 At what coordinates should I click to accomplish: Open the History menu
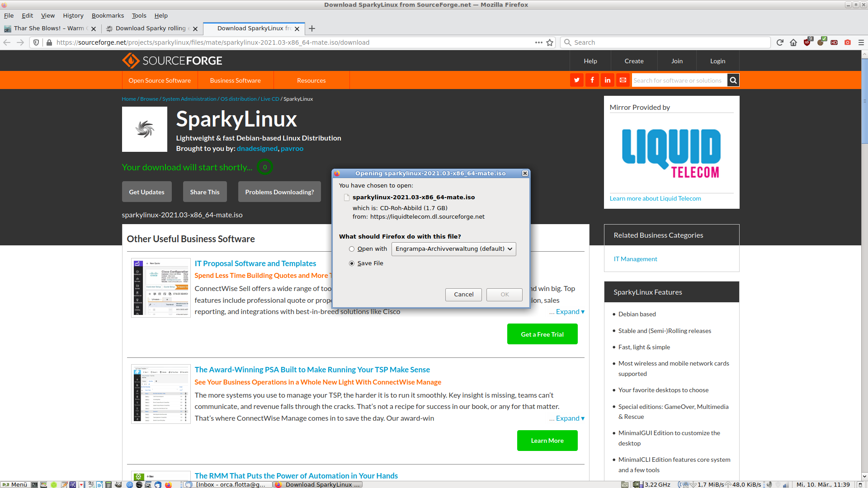(73, 15)
